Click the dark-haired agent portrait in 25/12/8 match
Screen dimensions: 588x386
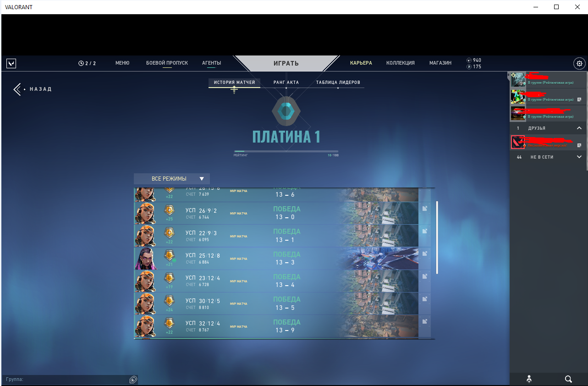(x=145, y=259)
